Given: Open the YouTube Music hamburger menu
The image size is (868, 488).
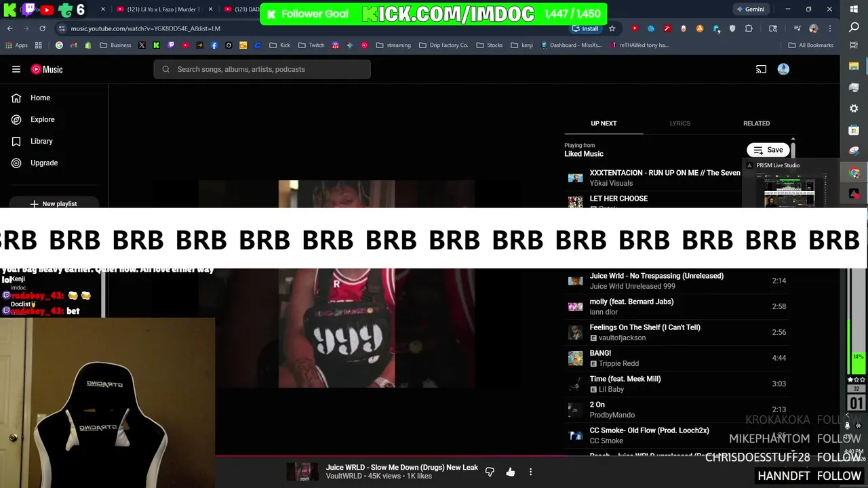Looking at the screenshot, I should click(x=16, y=69).
